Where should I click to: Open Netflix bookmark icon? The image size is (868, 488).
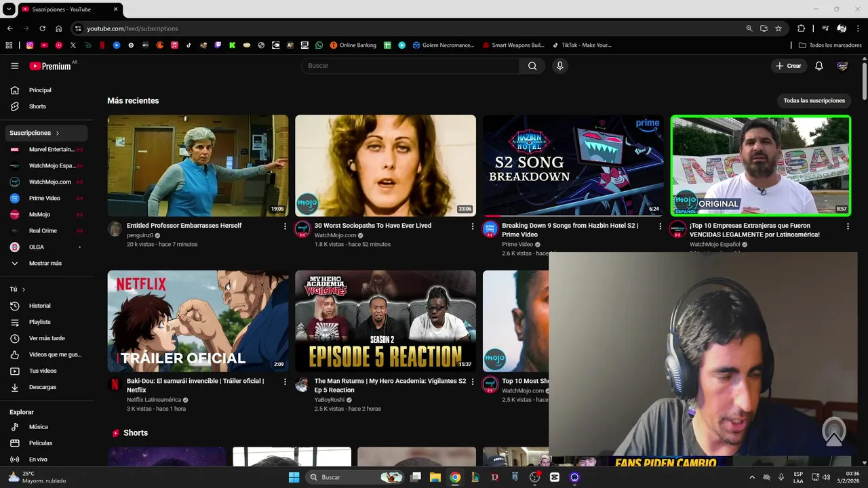pyautogui.click(x=102, y=45)
